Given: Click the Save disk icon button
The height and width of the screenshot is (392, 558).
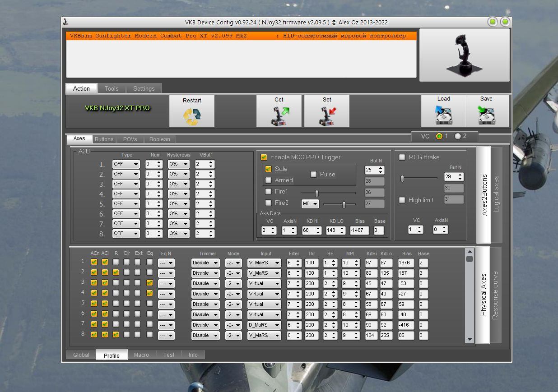Looking at the screenshot, I should click(x=487, y=111).
